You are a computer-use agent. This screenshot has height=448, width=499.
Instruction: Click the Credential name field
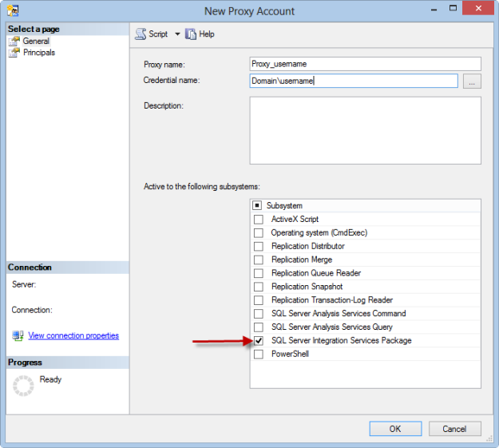(354, 81)
